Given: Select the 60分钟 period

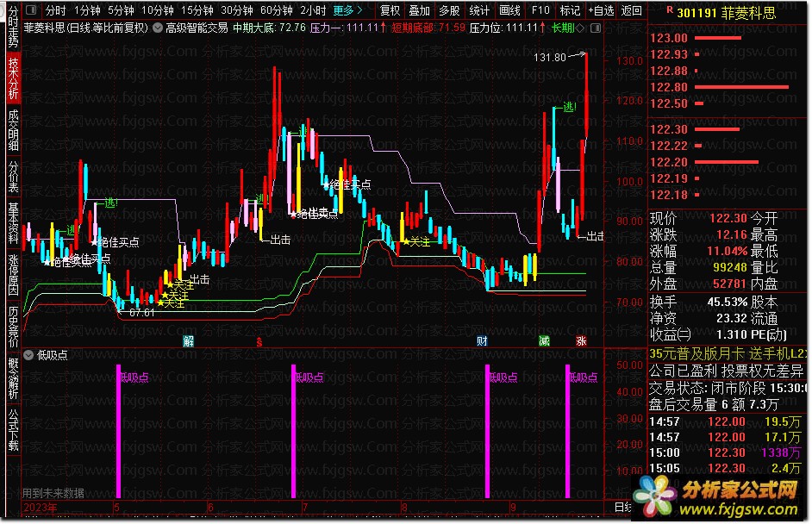Looking at the screenshot, I should click(277, 10).
